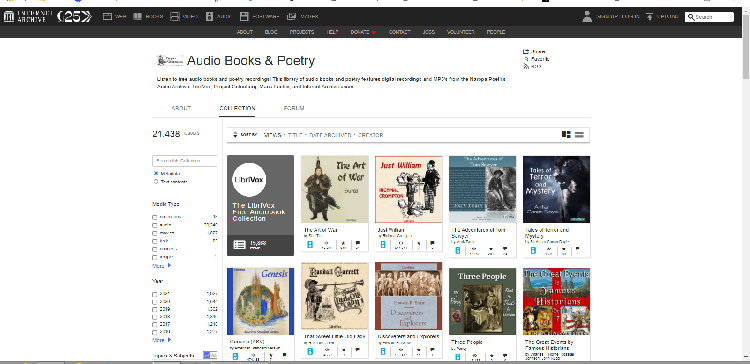Check the collections Media Type checkbox

tap(154, 218)
